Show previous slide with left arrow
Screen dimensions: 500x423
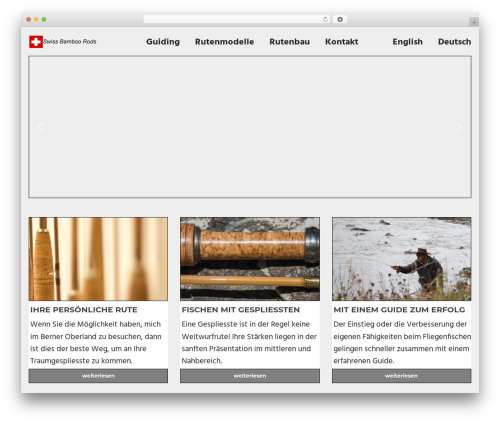(x=41, y=127)
